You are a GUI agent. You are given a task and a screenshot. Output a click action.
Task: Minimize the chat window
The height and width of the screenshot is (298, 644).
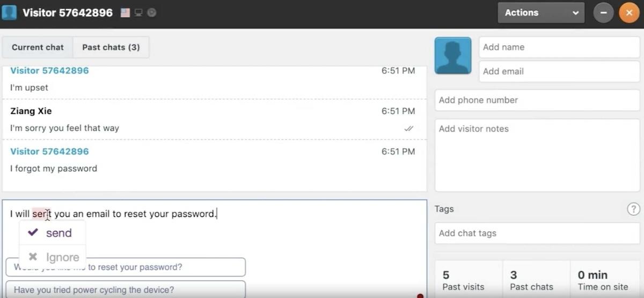tap(603, 12)
